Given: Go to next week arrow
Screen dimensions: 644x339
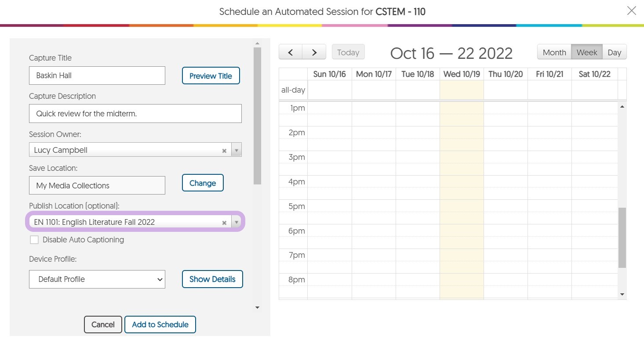Looking at the screenshot, I should (x=314, y=52).
